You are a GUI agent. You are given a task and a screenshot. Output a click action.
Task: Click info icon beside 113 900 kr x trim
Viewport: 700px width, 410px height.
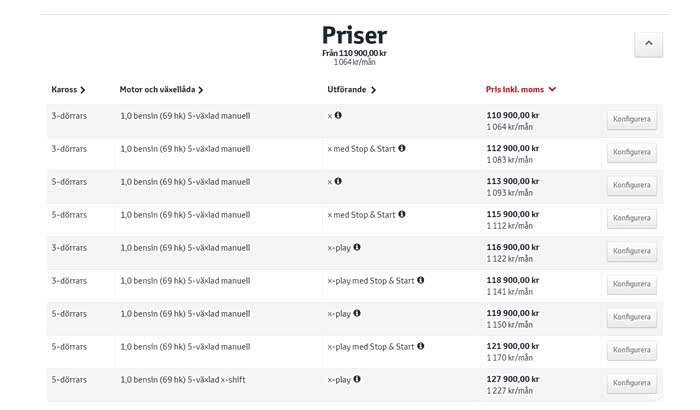point(338,181)
